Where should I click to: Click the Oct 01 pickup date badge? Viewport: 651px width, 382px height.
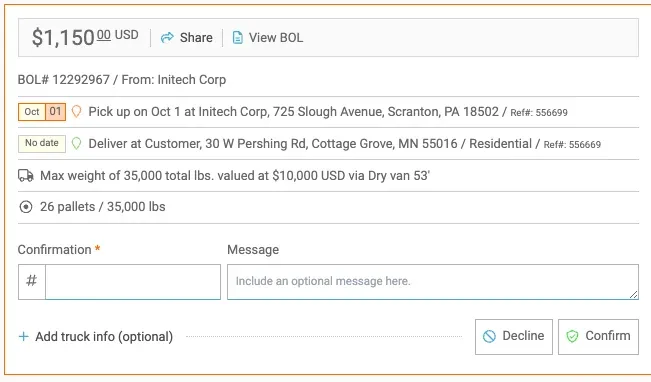42,112
